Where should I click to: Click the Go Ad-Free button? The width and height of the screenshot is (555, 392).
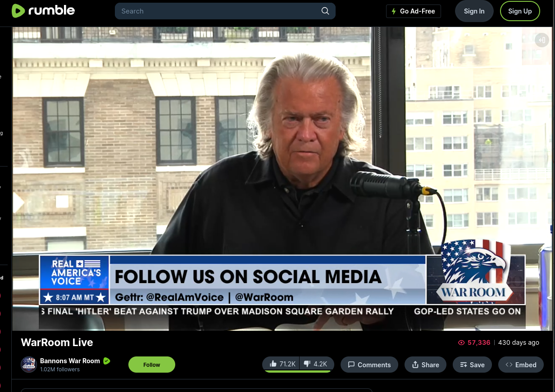pos(413,11)
